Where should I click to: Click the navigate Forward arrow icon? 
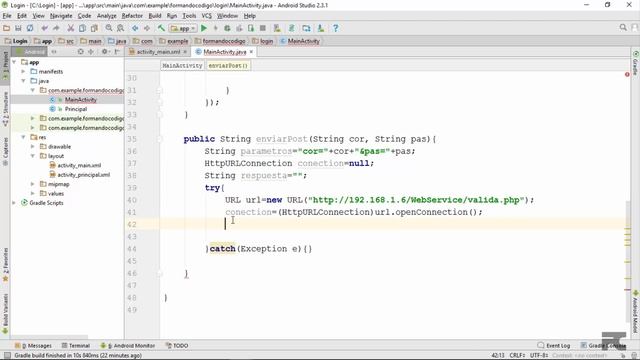click(x=147, y=28)
